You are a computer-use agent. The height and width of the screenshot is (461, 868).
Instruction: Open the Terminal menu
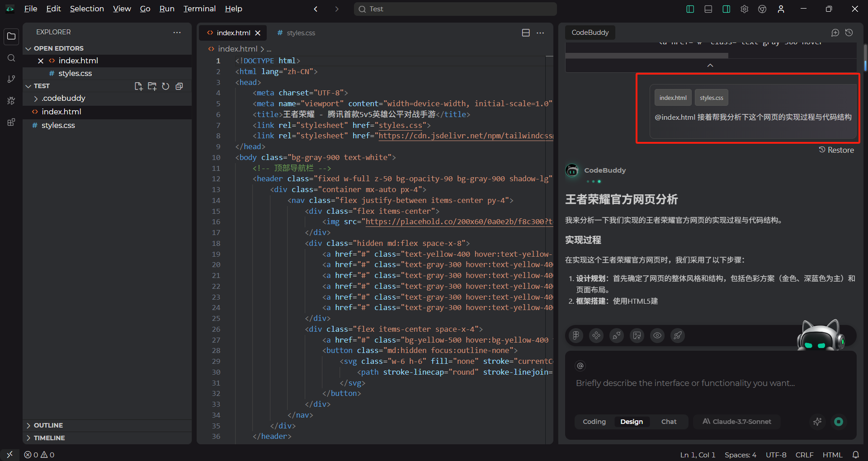click(x=199, y=9)
